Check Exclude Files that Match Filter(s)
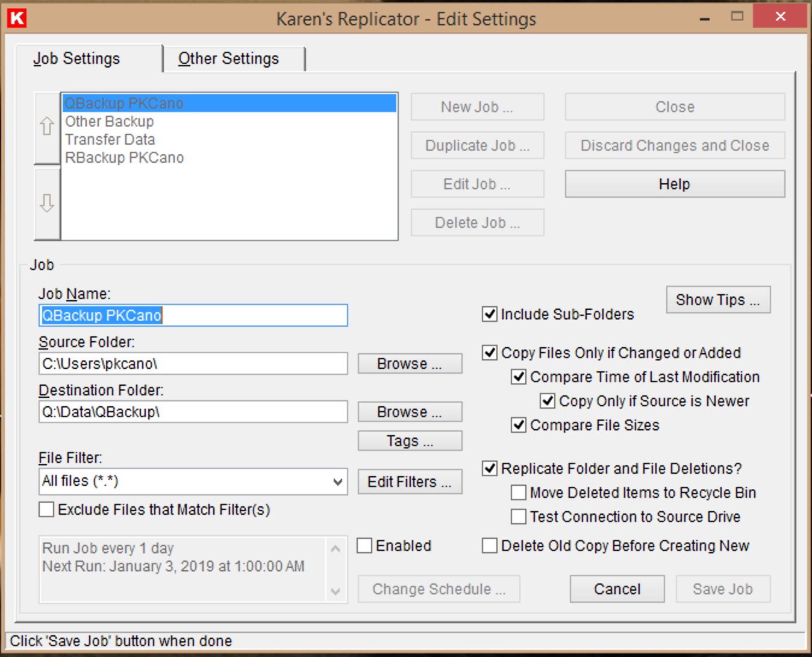This screenshot has height=657, width=812. pyautogui.click(x=46, y=509)
